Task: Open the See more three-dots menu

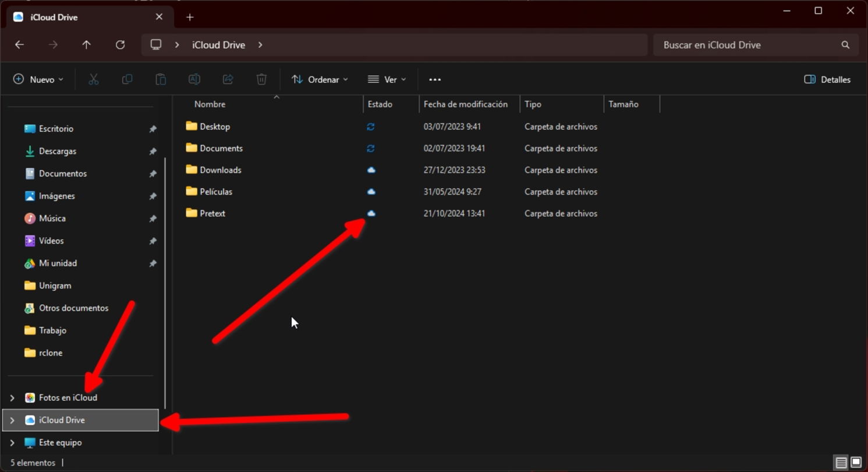Action: pos(435,79)
